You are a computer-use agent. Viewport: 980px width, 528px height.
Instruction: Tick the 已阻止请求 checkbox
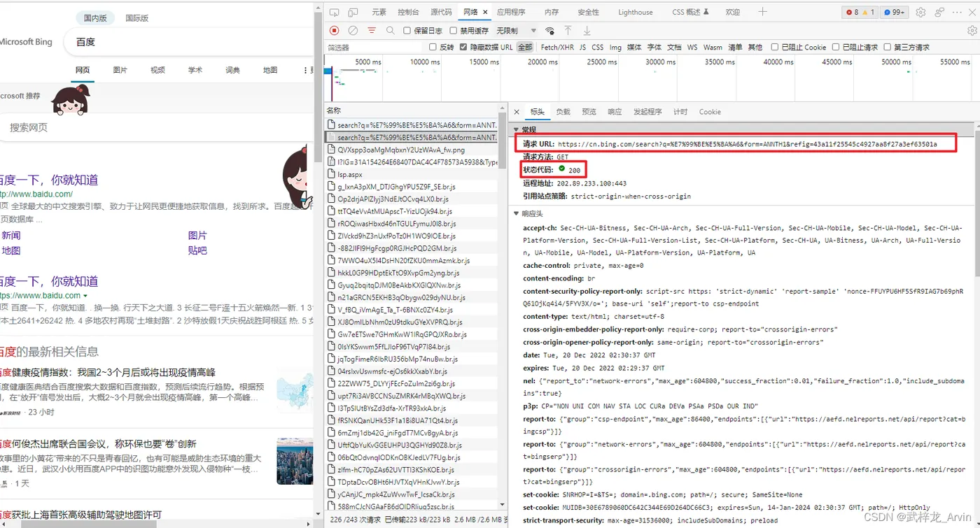click(836, 47)
